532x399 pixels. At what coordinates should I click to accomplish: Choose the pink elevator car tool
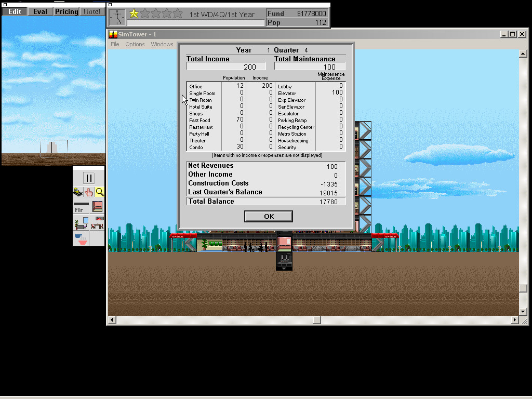click(97, 206)
